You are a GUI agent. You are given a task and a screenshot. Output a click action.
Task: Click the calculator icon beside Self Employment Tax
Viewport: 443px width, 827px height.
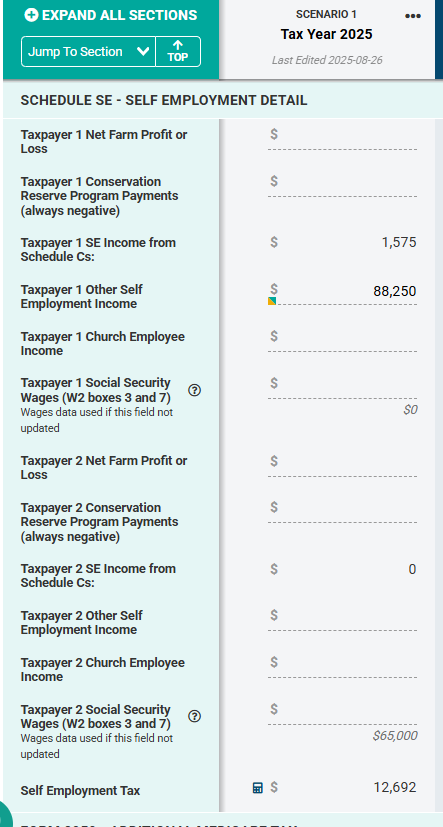[x=257, y=787]
